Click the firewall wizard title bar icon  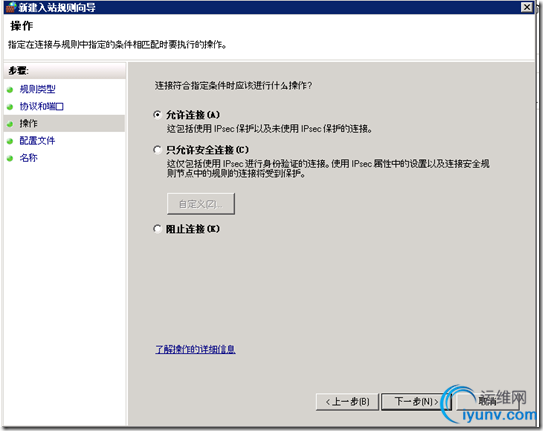(11, 7)
